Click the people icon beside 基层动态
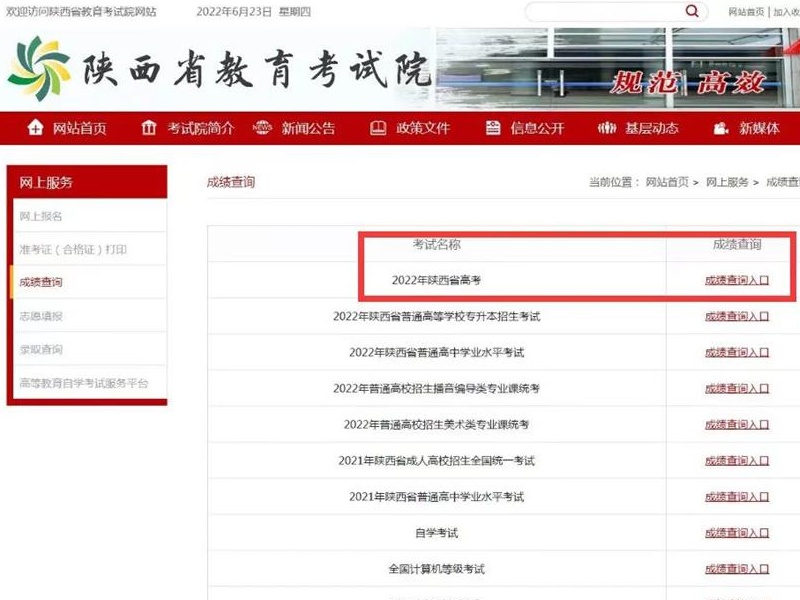800x600 pixels. click(x=607, y=128)
